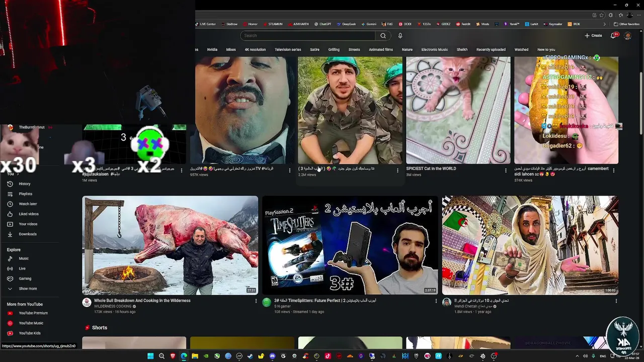Open the Windows Start menu
Viewport: 644px width, 362px height.
click(x=150, y=356)
